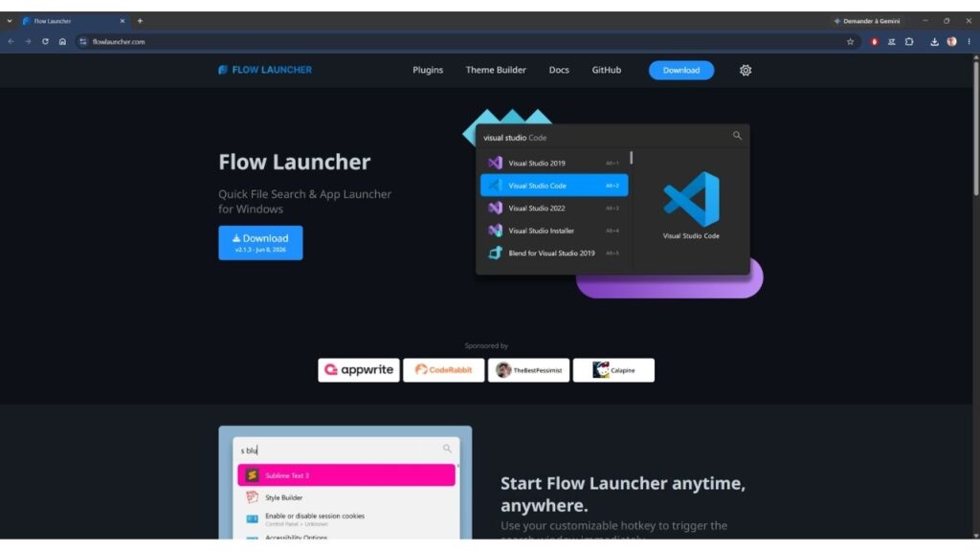The height and width of the screenshot is (551, 980).
Task: Open a new tab with plus icon
Action: click(140, 21)
